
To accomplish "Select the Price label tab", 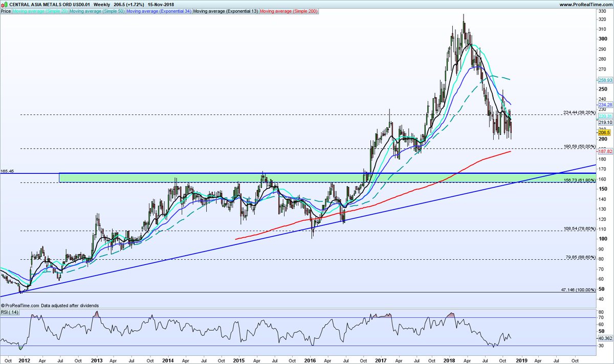I will click(6, 10).
